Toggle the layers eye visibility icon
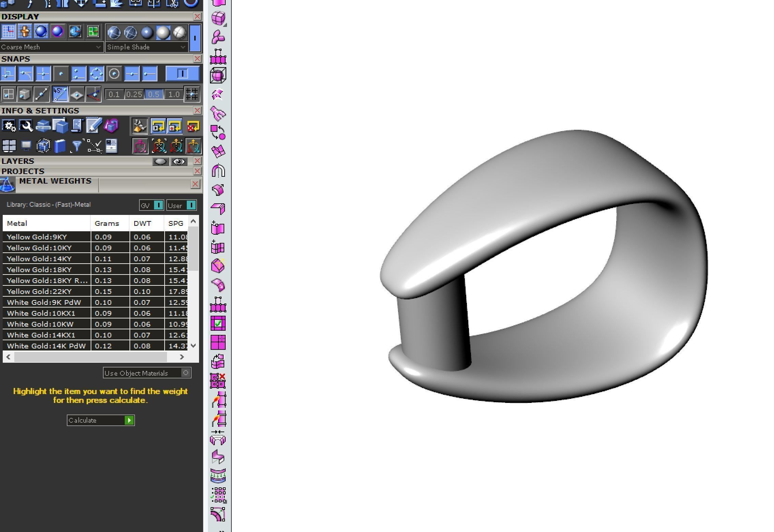This screenshot has width=774, height=532. pos(179,161)
